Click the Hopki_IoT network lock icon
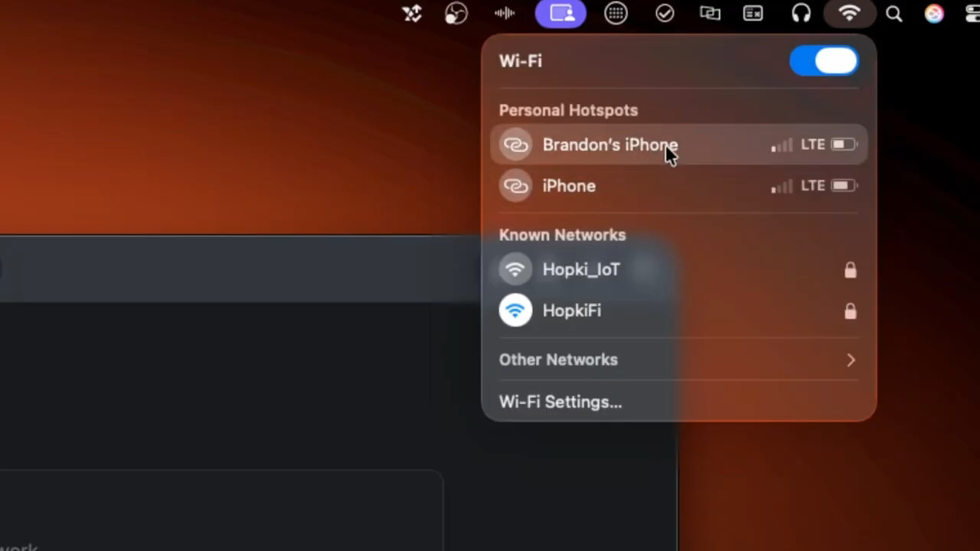 tap(851, 269)
